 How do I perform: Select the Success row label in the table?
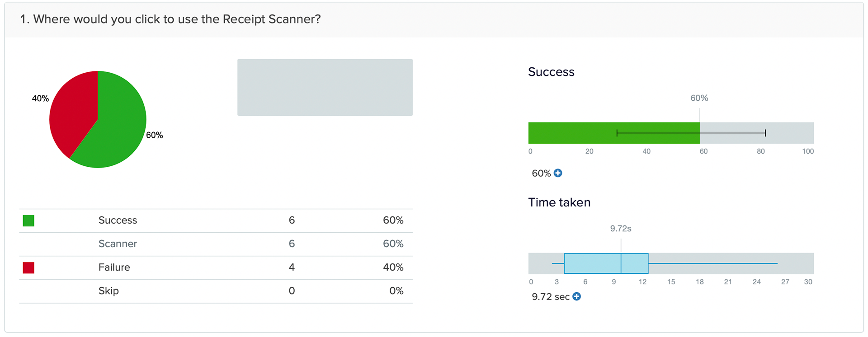[118, 220]
